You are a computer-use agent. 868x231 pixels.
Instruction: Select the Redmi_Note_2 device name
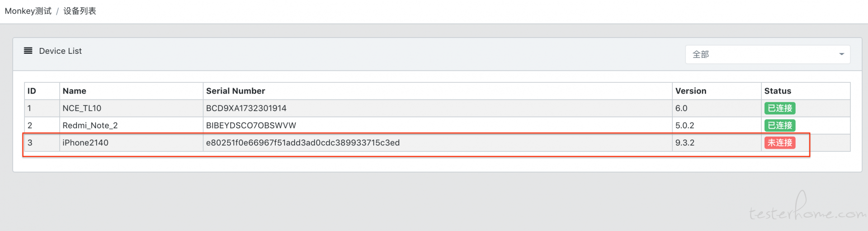[x=90, y=125]
